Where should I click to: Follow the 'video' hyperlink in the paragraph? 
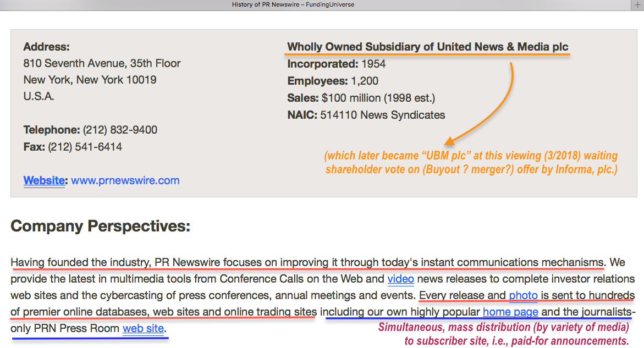[400, 279]
